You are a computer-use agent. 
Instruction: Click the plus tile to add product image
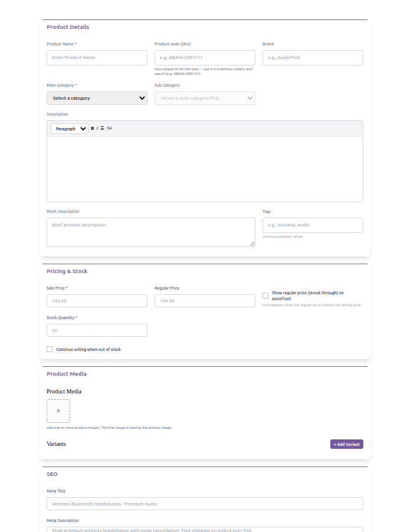click(x=58, y=411)
